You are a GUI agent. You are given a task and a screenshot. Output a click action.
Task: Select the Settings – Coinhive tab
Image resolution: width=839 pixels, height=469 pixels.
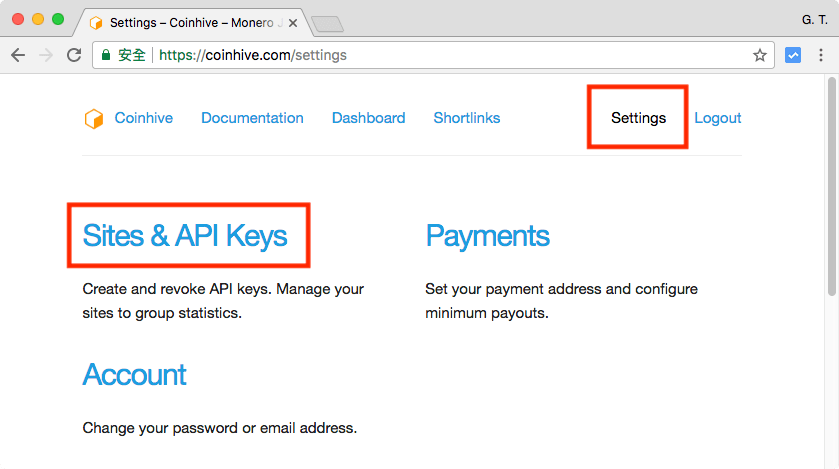pos(190,21)
